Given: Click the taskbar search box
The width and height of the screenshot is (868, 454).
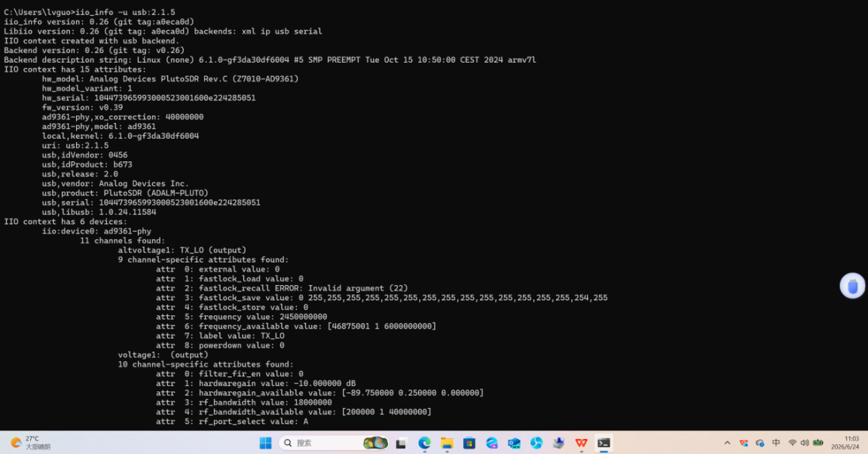Looking at the screenshot, I should 334,443.
